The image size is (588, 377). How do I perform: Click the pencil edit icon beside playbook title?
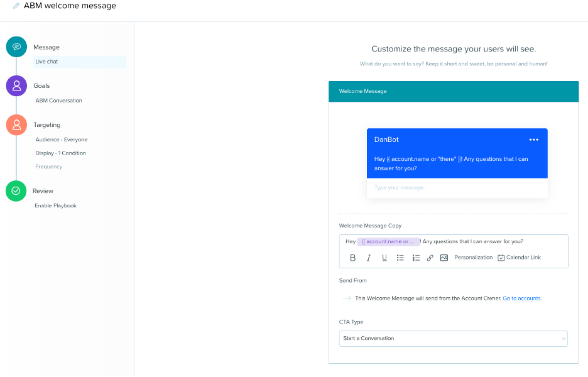(x=16, y=6)
